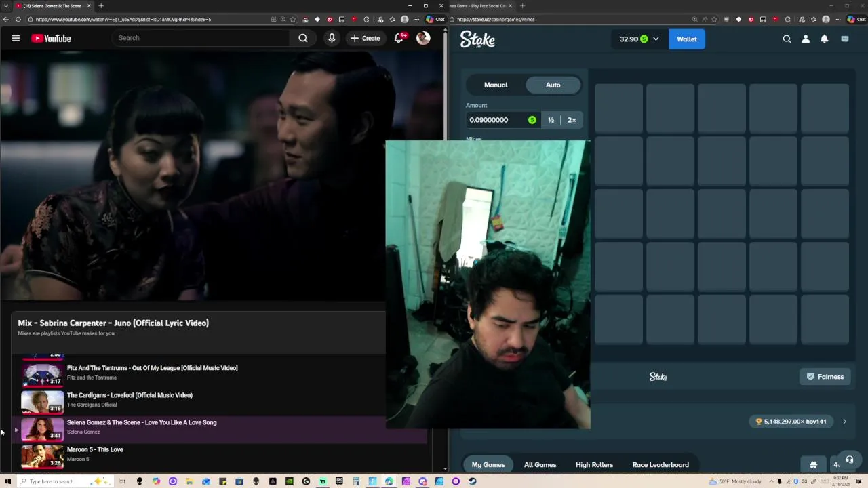Open Stake chat bubble icon
This screenshot has width=868, height=488.
(x=845, y=39)
